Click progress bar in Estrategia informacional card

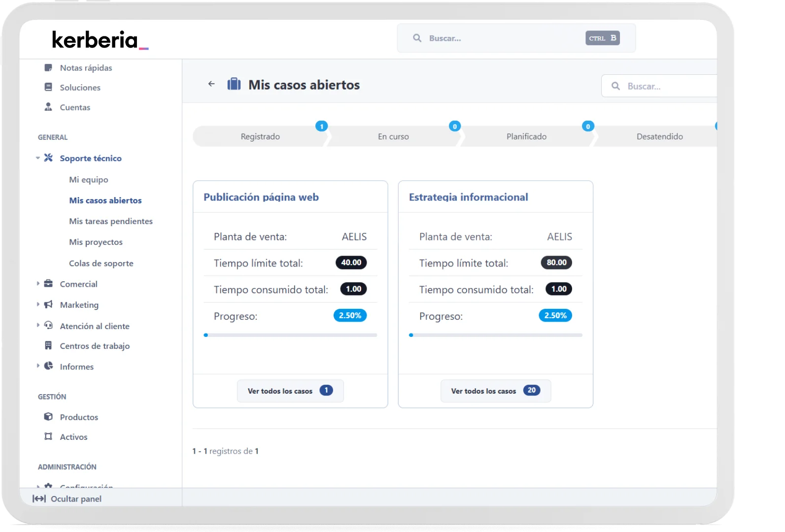click(496, 335)
